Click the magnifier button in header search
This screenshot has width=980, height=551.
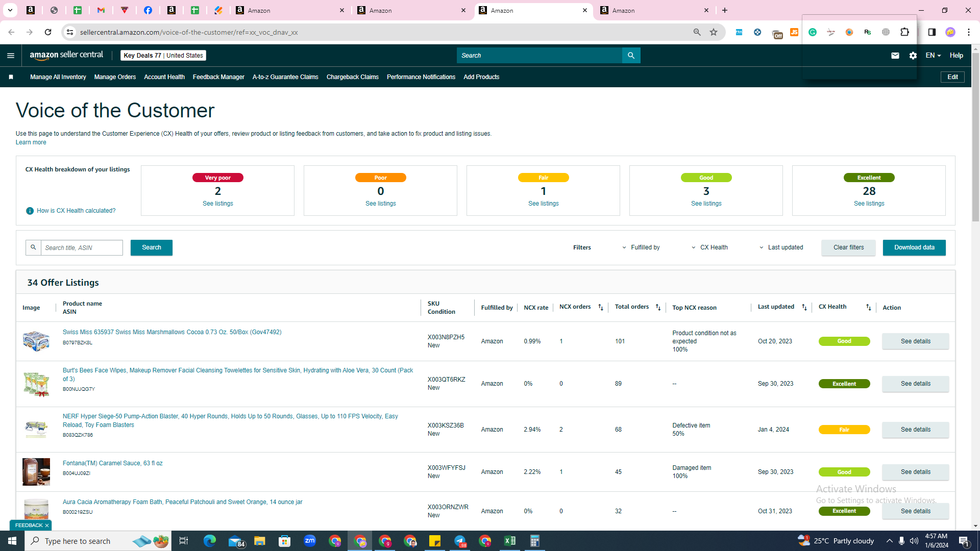pyautogui.click(x=631, y=56)
